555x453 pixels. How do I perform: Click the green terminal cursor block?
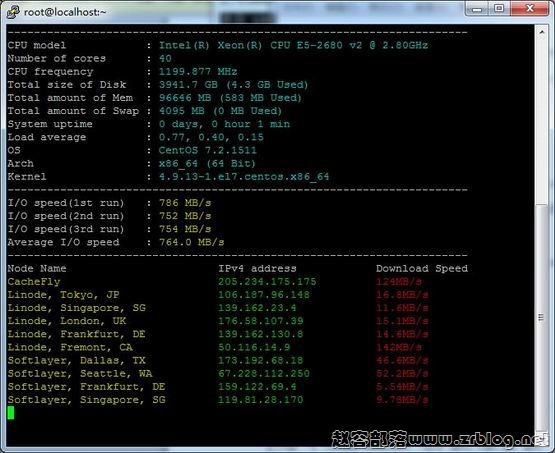coord(11,413)
